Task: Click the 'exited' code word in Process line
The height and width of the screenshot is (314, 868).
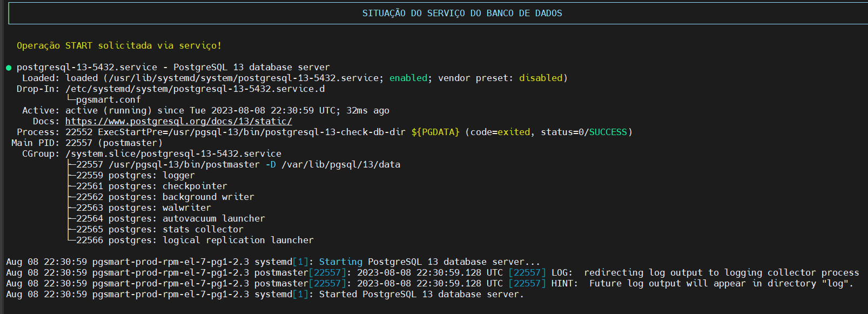Action: point(514,132)
